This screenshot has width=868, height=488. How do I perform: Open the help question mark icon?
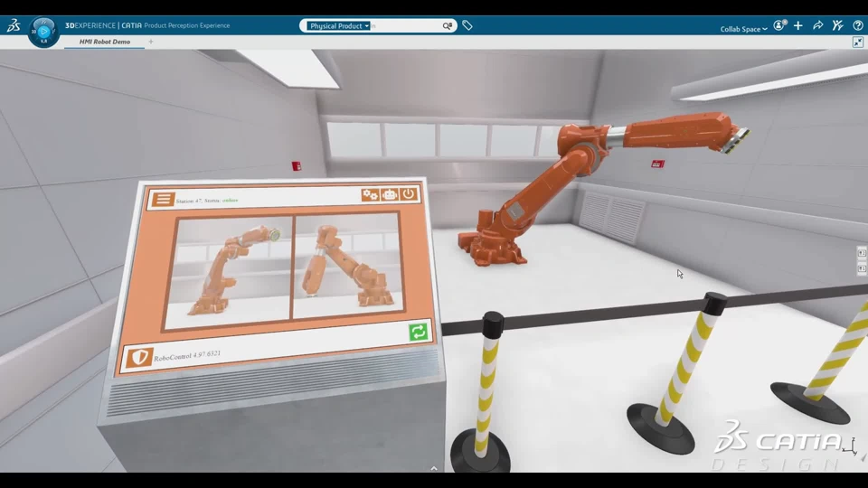coord(857,25)
